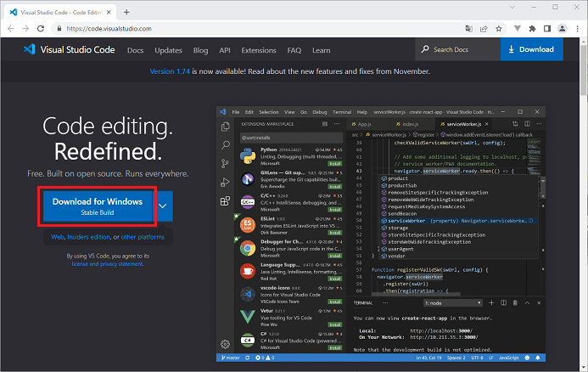Screen dimensions: 588x372
Task: Open the Chrome profile avatar icon
Action: pos(562,29)
